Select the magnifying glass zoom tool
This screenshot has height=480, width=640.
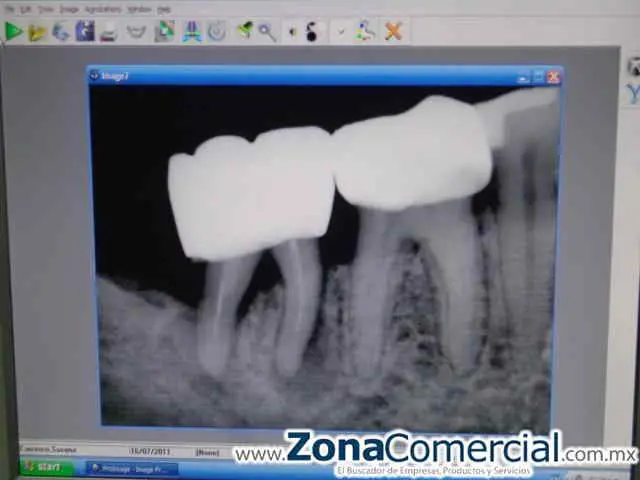(x=267, y=31)
